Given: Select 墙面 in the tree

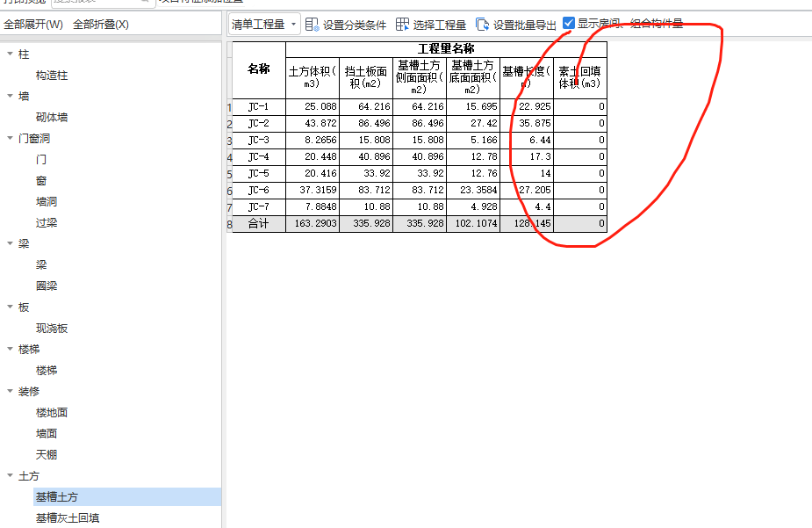Looking at the screenshot, I should coord(47,434).
